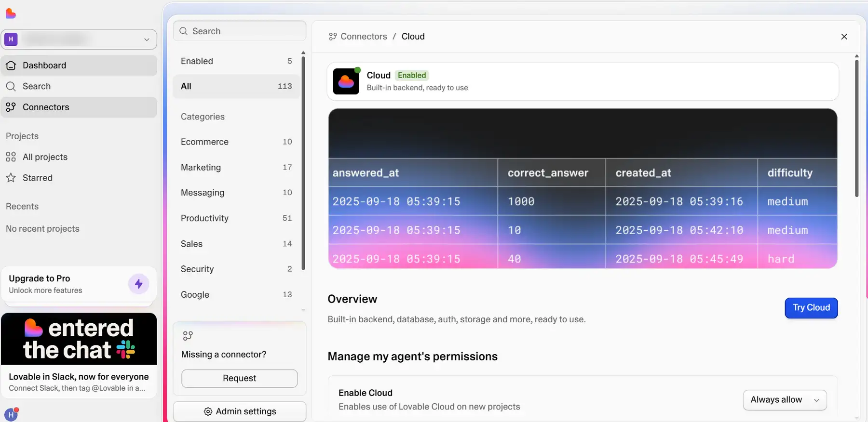Open Search in the left sidebar
This screenshot has height=422, width=868.
pos(79,86)
